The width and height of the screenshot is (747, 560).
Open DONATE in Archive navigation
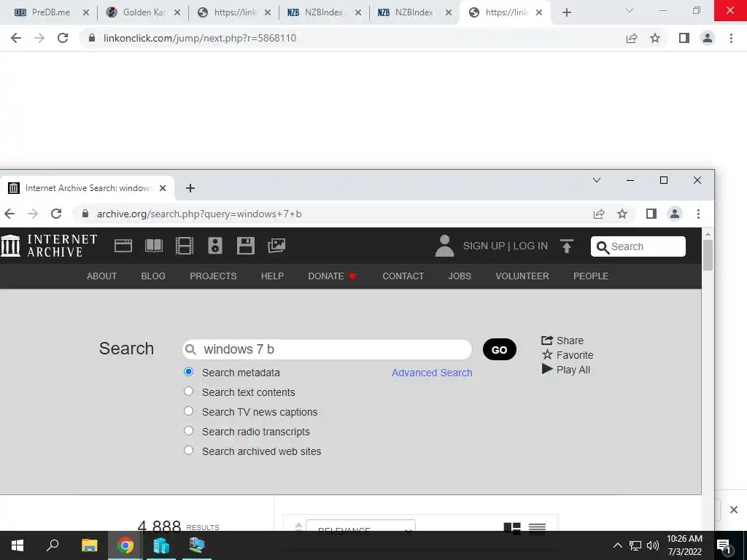(332, 276)
